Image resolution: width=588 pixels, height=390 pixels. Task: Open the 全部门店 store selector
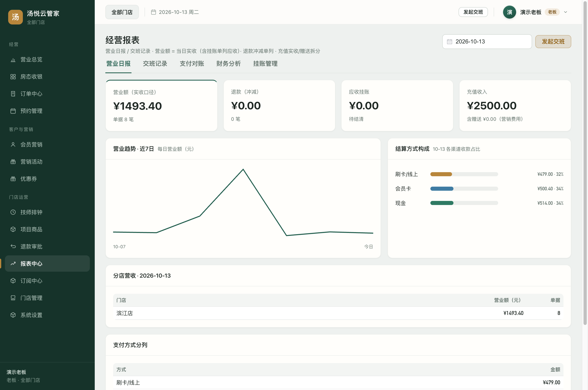point(122,12)
